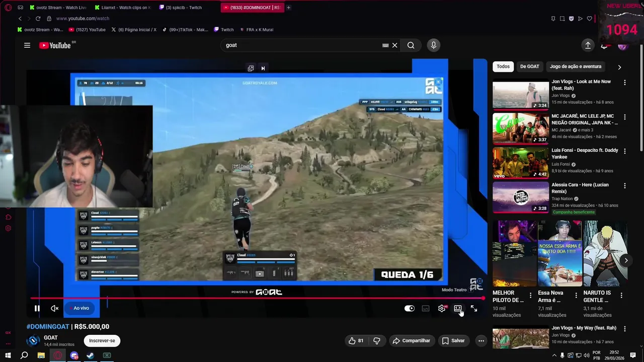The image size is (644, 362).
Task: Enter fullscreen in the video player
Action: [474, 308]
